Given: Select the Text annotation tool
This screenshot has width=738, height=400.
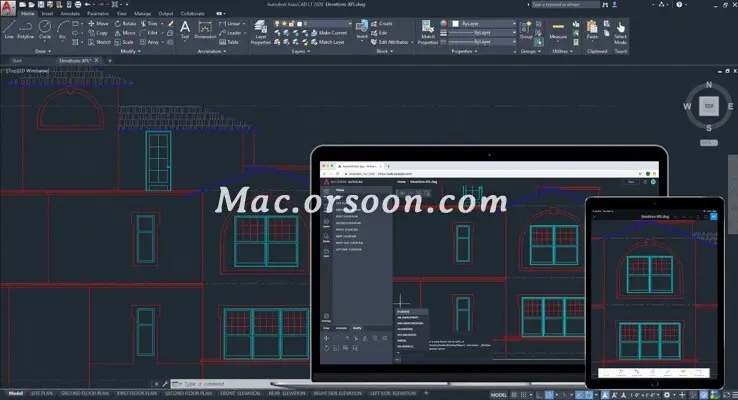Looking at the screenshot, I should coord(185,30).
